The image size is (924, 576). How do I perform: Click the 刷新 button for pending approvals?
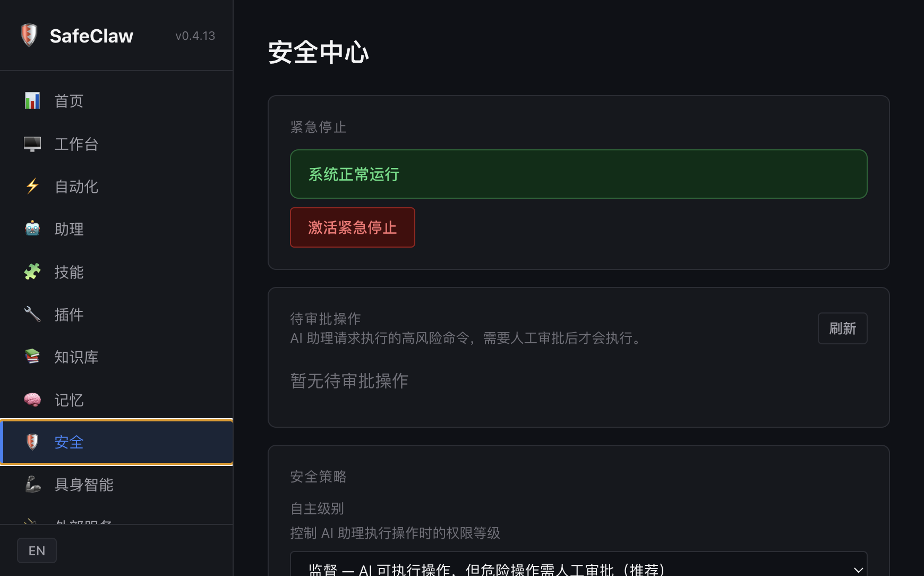(842, 328)
